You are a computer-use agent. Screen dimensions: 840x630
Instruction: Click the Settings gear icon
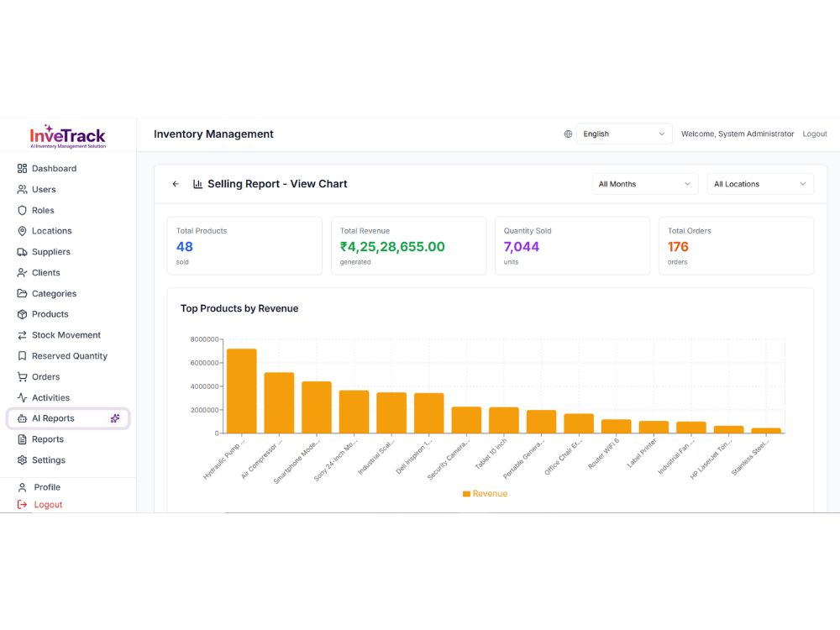22,460
